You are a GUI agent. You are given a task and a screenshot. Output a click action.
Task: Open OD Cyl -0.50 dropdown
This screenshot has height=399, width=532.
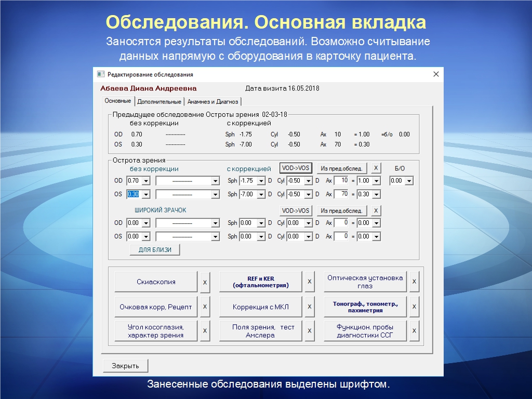(309, 181)
